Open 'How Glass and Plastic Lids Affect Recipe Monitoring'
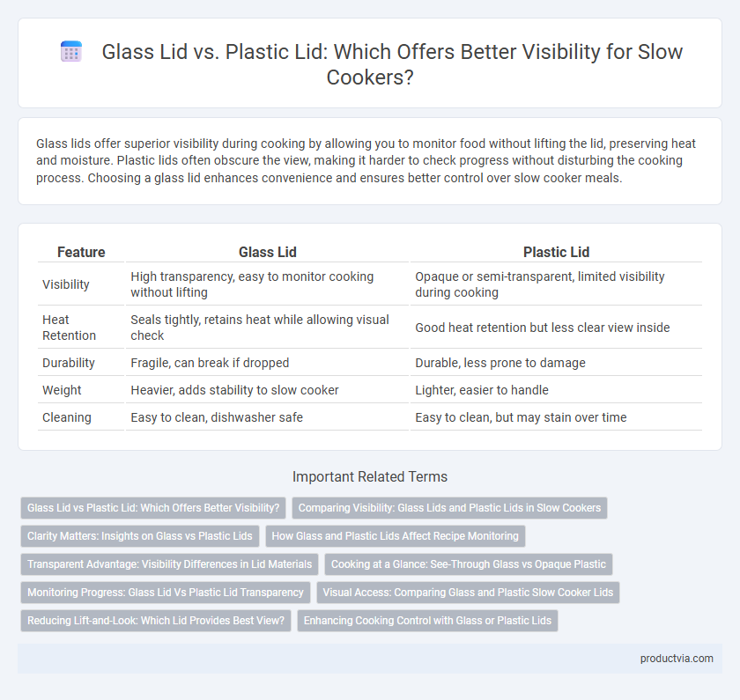This screenshot has width=740, height=700. [x=395, y=536]
